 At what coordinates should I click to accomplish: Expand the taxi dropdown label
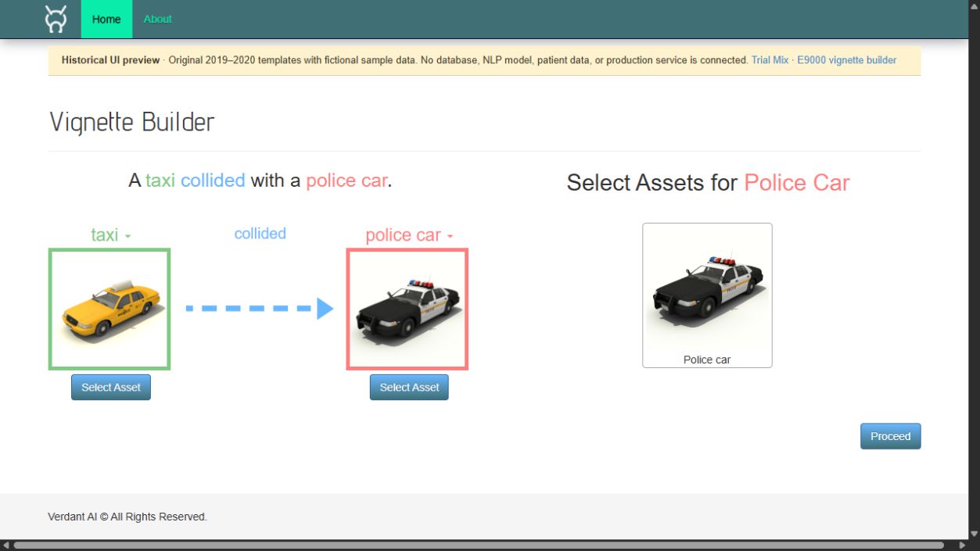coord(110,234)
